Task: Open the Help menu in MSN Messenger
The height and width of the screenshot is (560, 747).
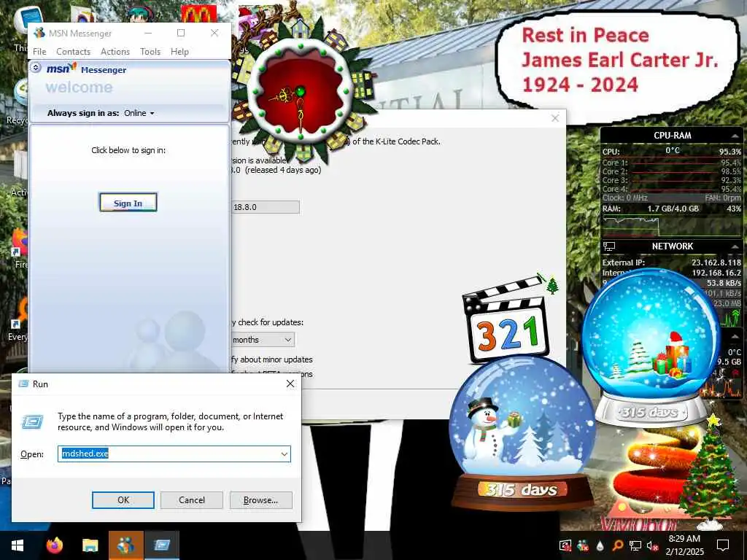Action: 179,52
